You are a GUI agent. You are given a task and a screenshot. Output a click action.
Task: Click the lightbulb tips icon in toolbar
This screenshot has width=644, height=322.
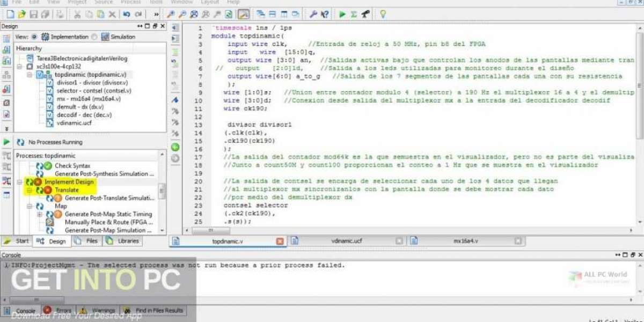click(x=383, y=14)
